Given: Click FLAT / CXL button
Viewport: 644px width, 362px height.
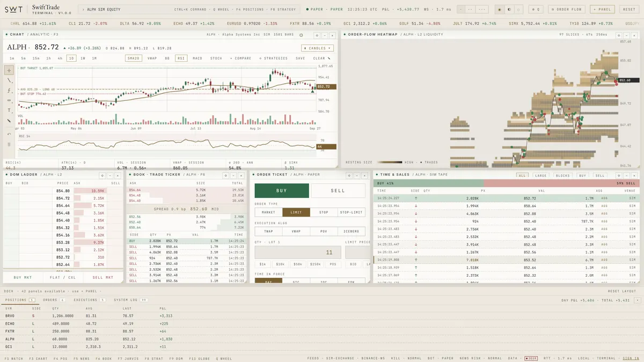Looking at the screenshot, I should tap(63, 277).
